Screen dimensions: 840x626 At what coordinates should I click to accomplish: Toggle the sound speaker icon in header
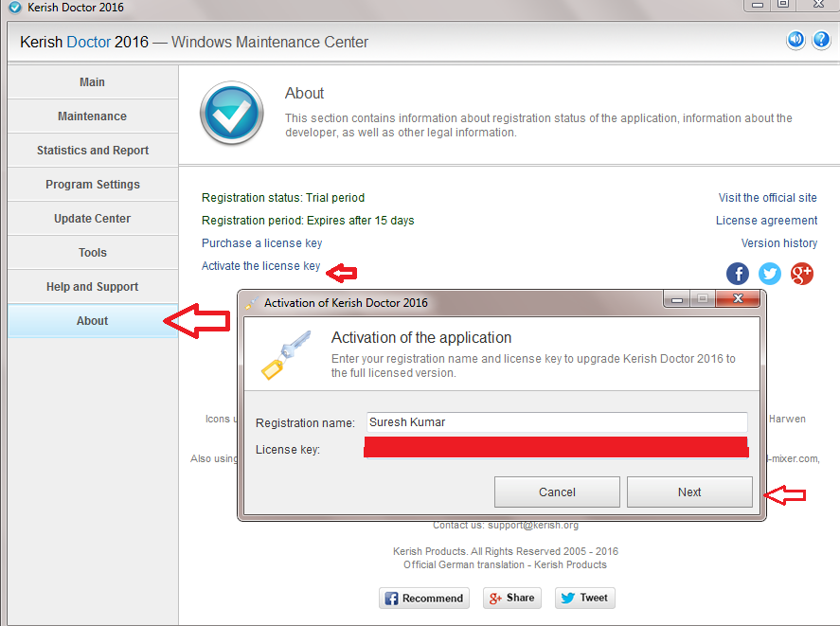(x=795, y=40)
